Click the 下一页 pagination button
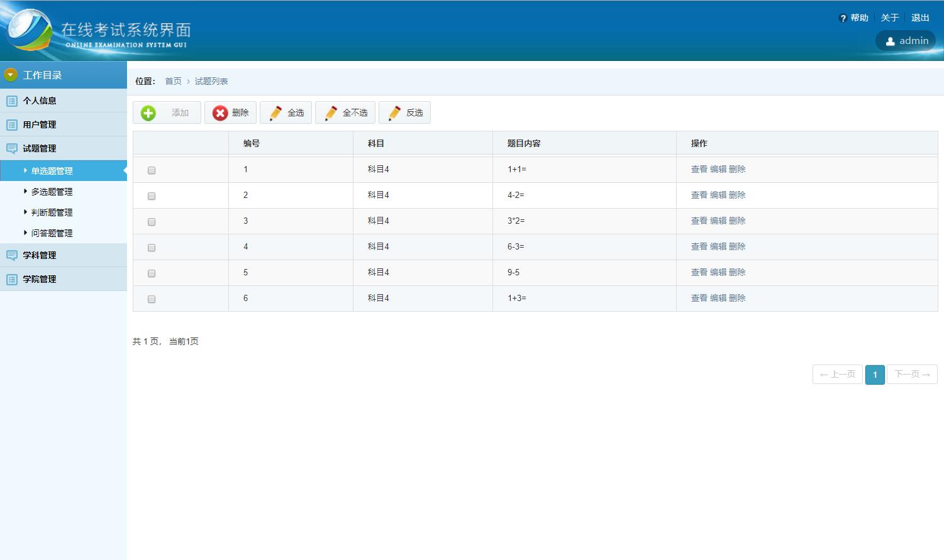This screenshot has width=944, height=560. 912,375
